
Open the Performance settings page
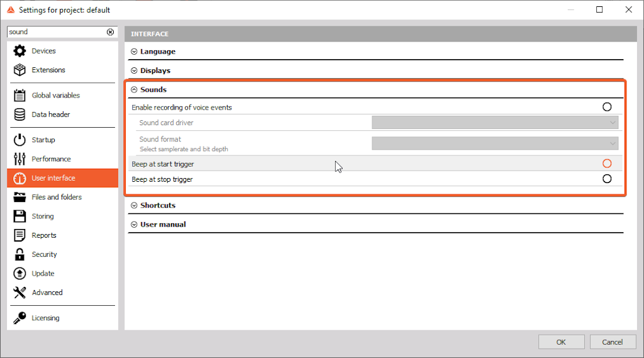tap(62, 159)
